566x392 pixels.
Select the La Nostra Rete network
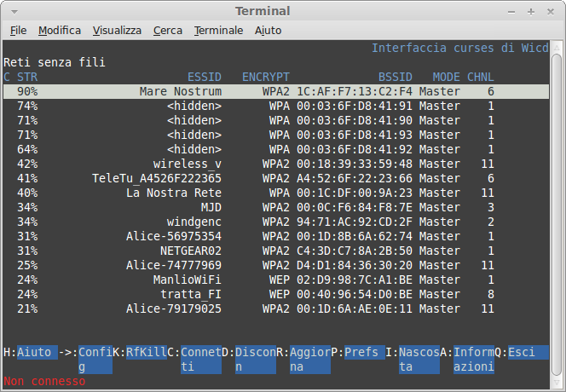[x=173, y=193]
